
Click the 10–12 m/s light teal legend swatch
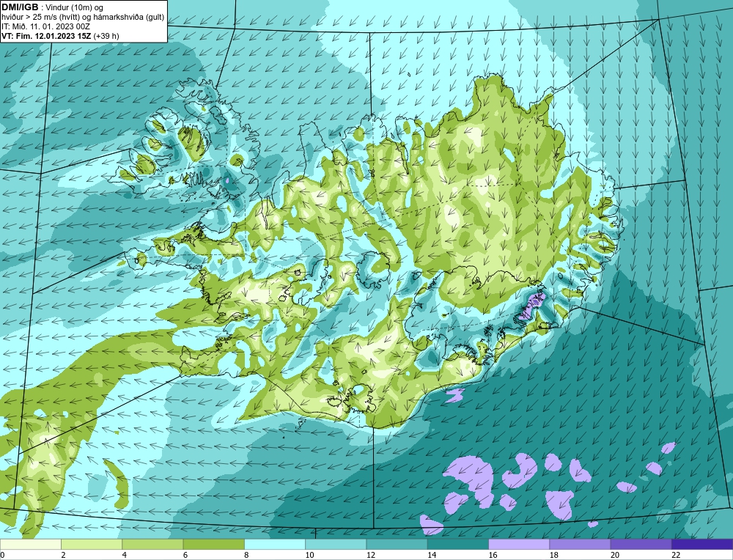coord(336,545)
